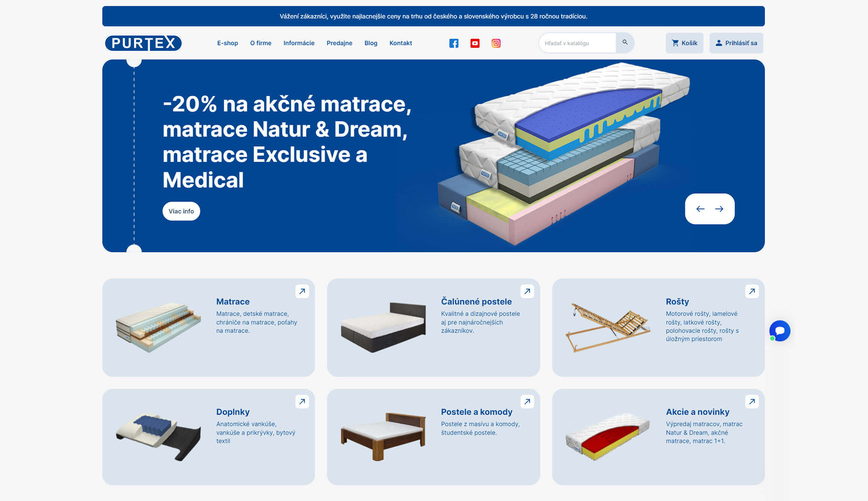Open the Rošty category title link
The width and height of the screenshot is (868, 501).
coord(677,301)
